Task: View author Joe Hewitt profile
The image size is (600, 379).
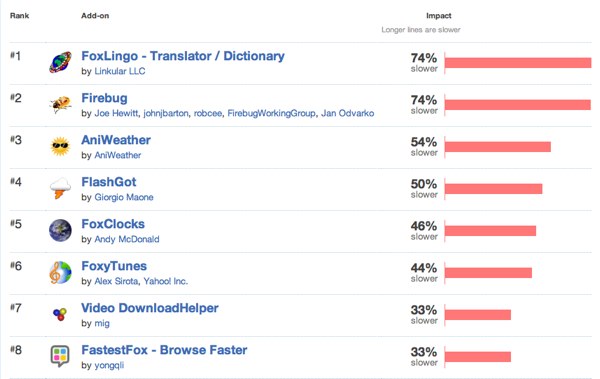Action: click(116, 113)
